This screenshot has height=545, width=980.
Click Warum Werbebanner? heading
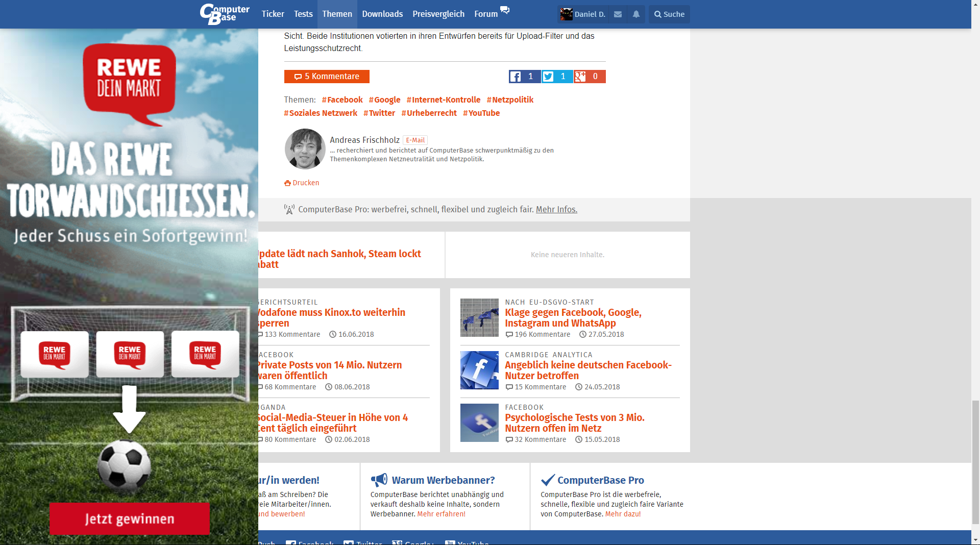tap(443, 480)
